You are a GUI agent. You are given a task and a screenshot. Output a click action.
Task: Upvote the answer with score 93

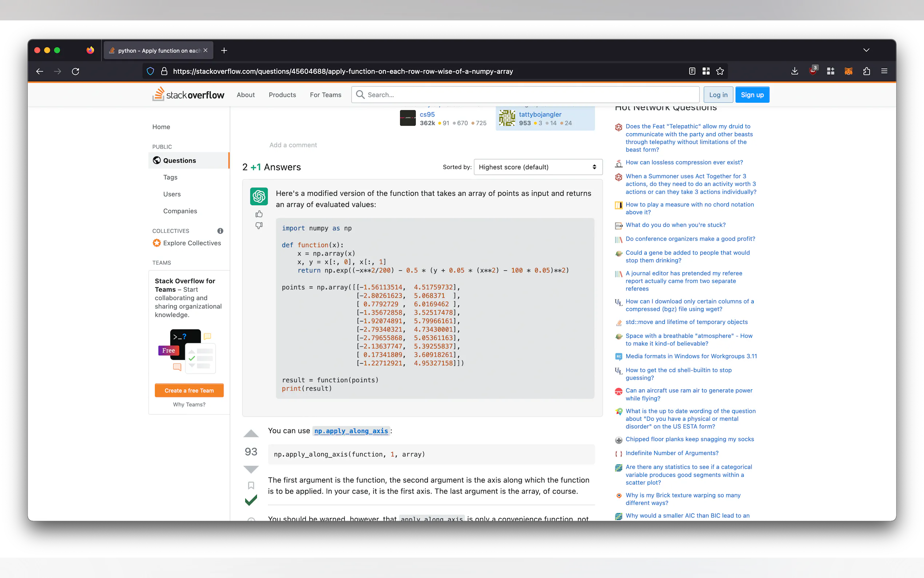coord(251,433)
